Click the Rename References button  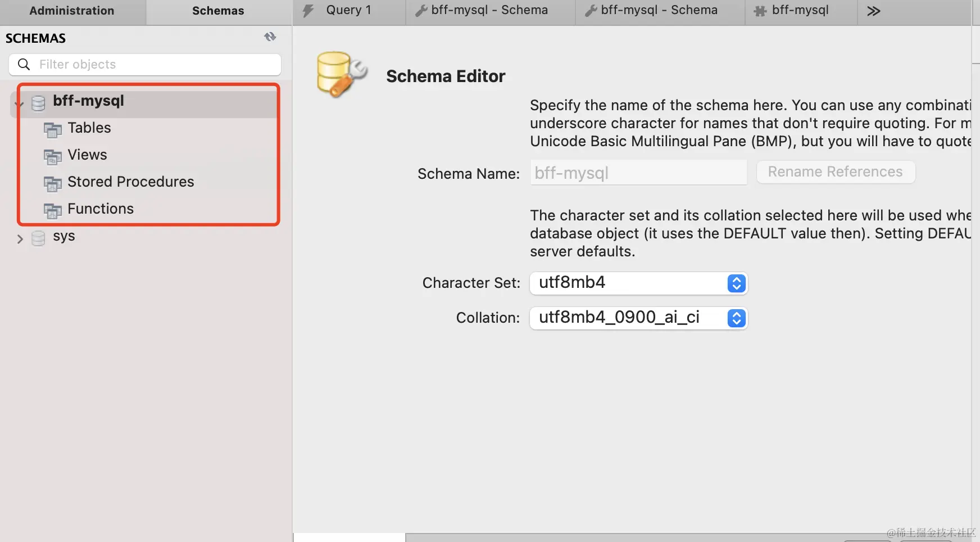point(836,172)
